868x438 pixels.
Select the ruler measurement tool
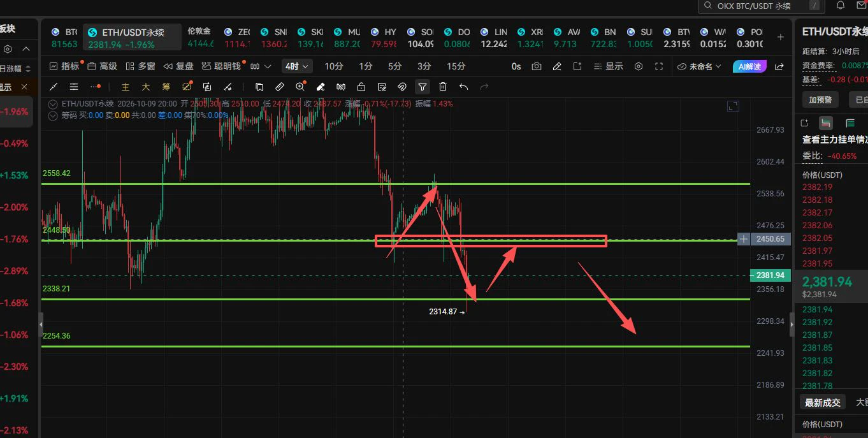pyautogui.click(x=280, y=87)
